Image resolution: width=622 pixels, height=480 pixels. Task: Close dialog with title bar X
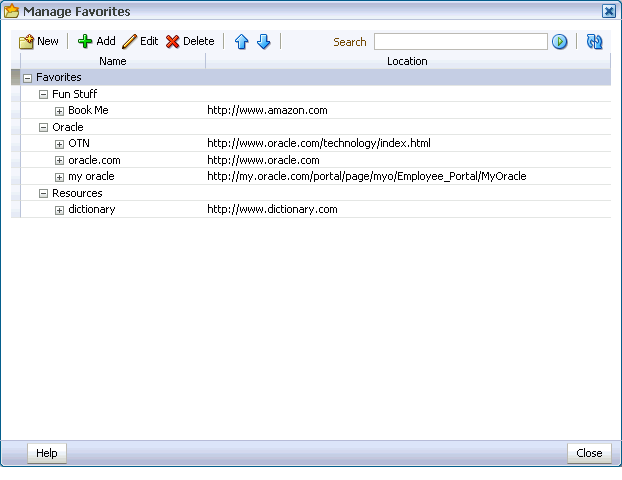(609, 11)
